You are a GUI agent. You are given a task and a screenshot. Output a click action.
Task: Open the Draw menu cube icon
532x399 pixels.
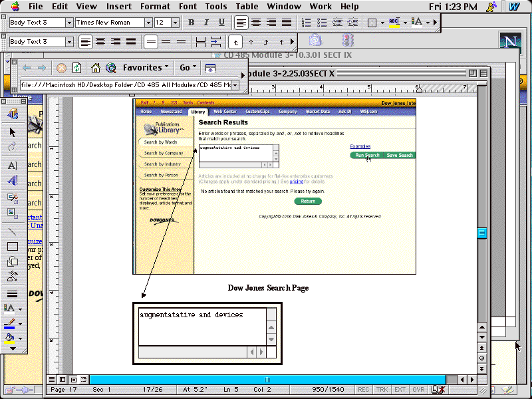click(x=13, y=114)
